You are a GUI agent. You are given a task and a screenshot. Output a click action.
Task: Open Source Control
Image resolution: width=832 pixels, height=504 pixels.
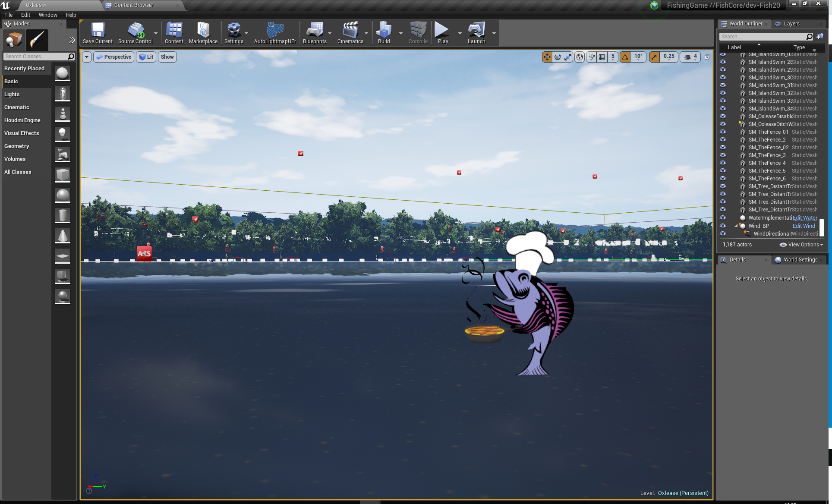135,33
